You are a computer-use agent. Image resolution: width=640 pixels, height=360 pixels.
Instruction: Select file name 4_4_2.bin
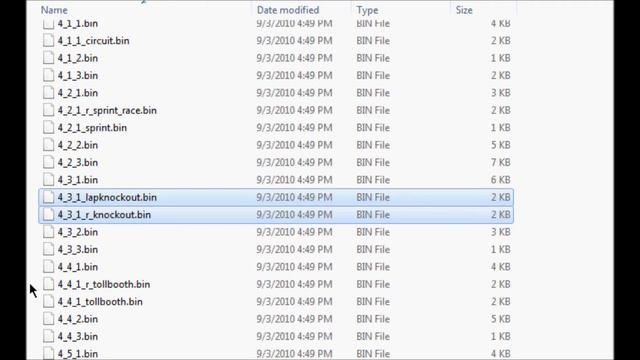(78, 319)
